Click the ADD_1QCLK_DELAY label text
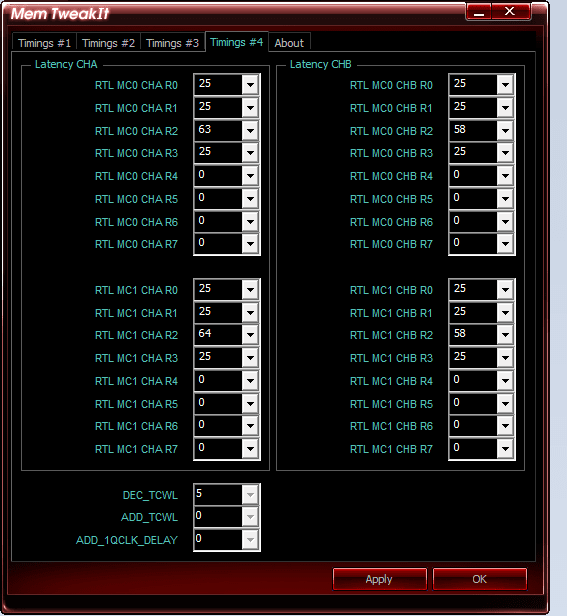 point(127,540)
